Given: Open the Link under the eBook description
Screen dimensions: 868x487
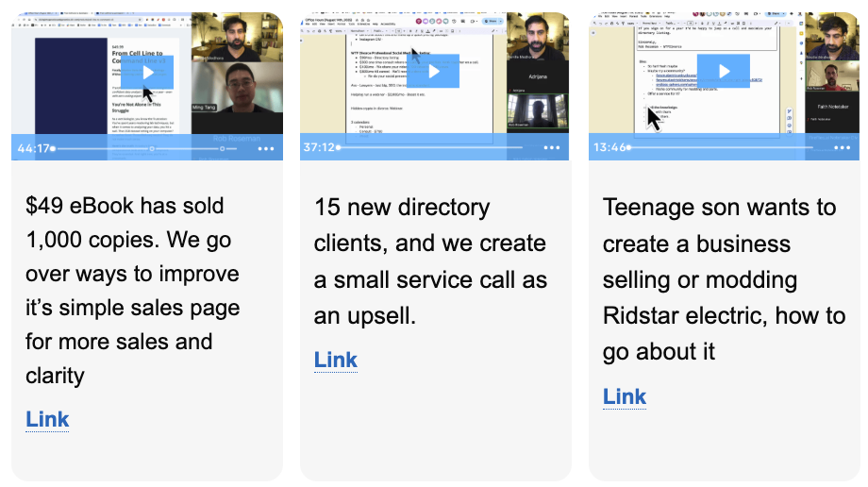Looking at the screenshot, I should point(47,419).
